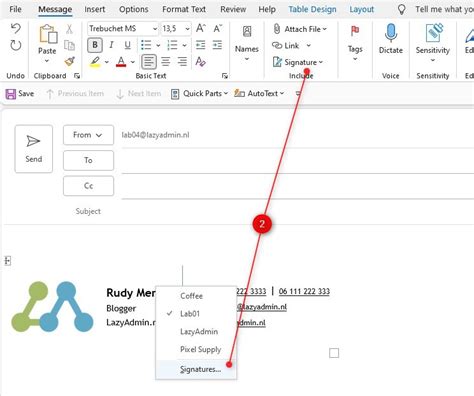
Task: Open the Signature dropdown in ribbon
Action: 298,62
